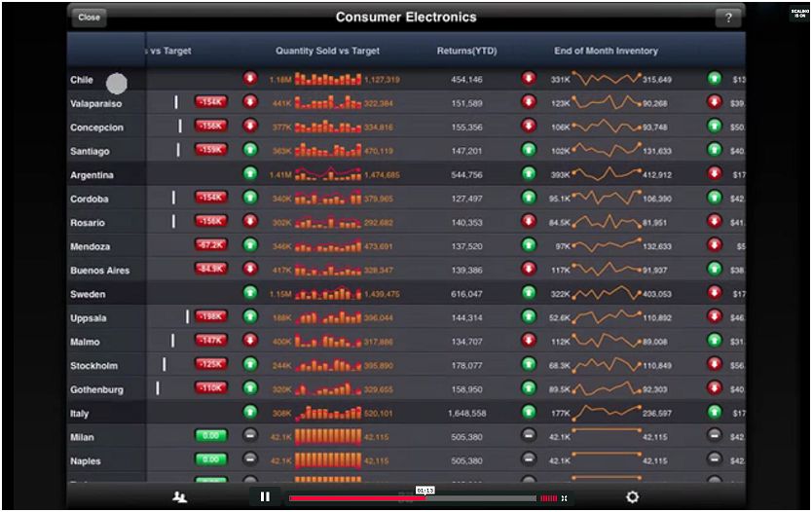Image resolution: width=812 pixels, height=512 pixels.
Task: Click Valaparaiso's red arrow beside Quantity Sold chart
Action: tap(250, 102)
